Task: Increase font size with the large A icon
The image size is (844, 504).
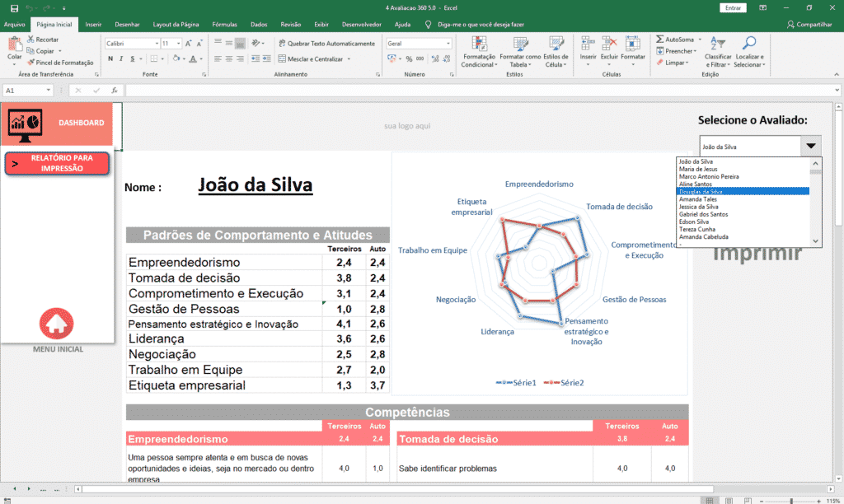Action: (x=189, y=44)
